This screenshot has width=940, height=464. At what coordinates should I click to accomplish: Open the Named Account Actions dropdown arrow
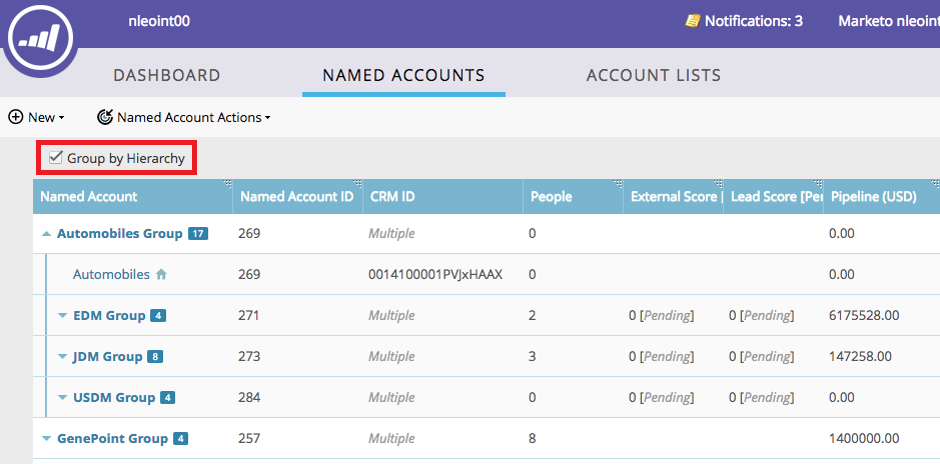pyautogui.click(x=268, y=118)
